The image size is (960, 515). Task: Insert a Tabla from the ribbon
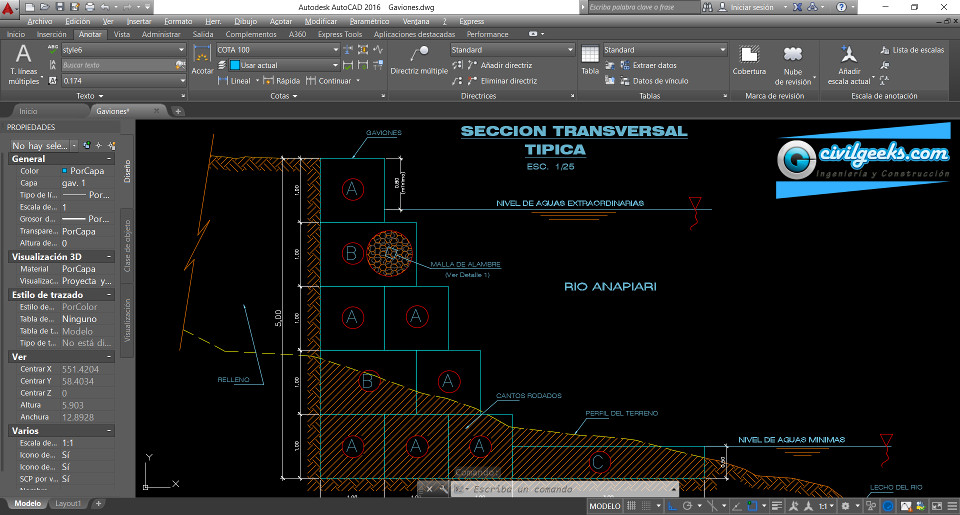click(x=590, y=59)
